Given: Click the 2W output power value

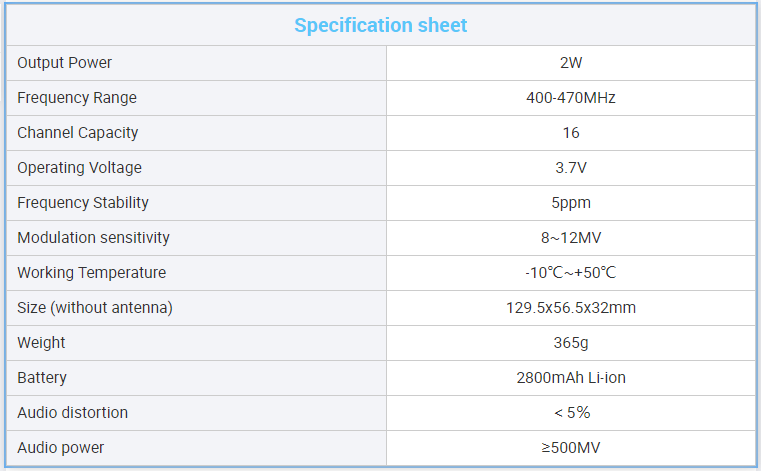Looking at the screenshot, I should pos(571,63).
